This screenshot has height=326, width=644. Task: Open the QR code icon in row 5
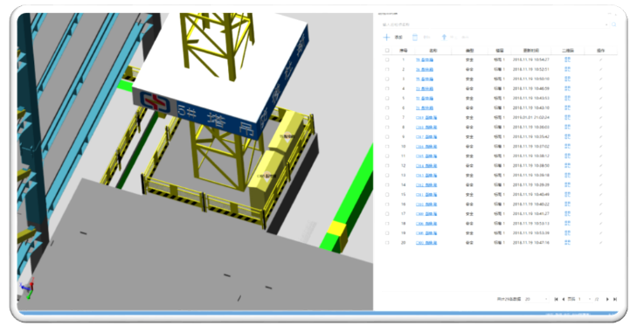pos(567,98)
